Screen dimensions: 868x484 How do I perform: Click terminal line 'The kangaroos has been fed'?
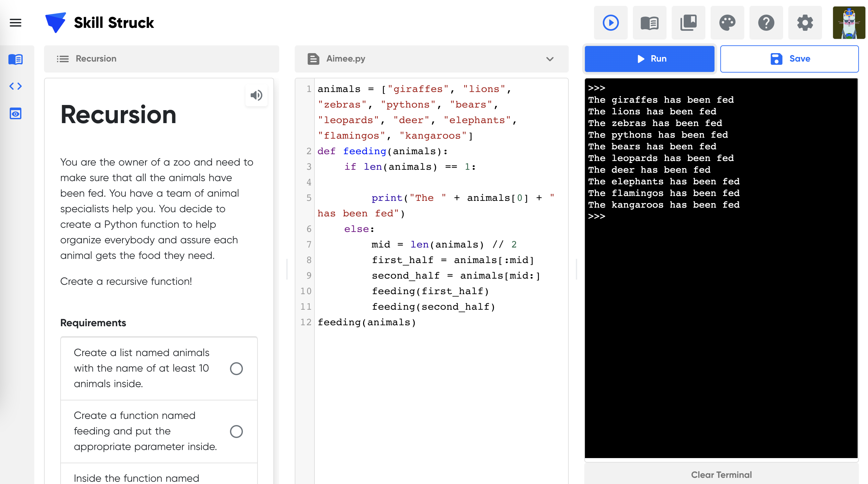[x=664, y=205]
